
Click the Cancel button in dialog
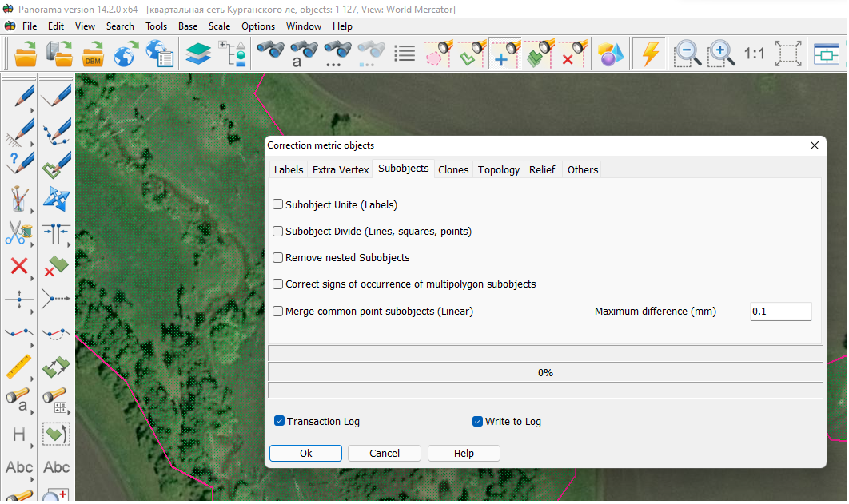[385, 453]
